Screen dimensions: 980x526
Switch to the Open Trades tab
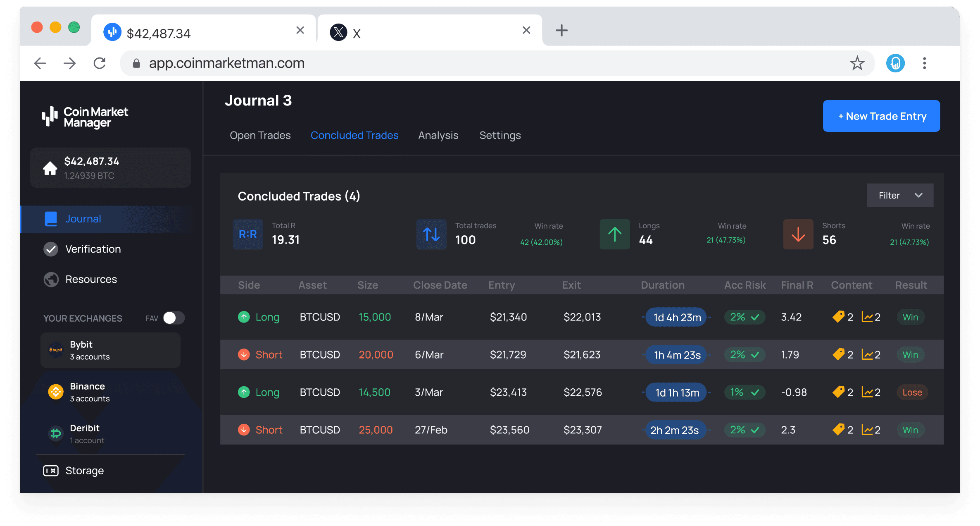pyautogui.click(x=259, y=136)
